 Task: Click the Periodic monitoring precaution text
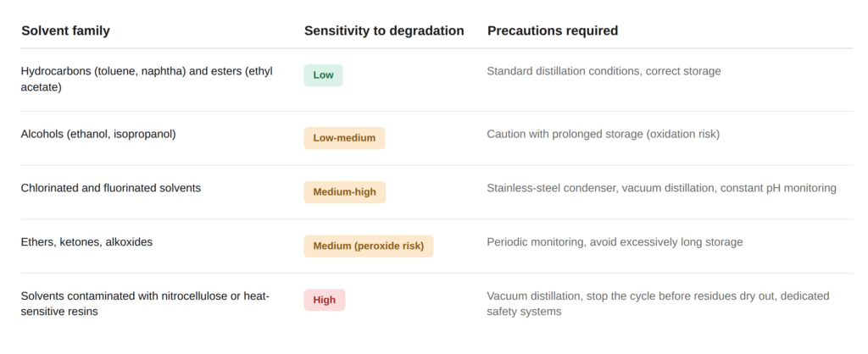tap(615, 241)
